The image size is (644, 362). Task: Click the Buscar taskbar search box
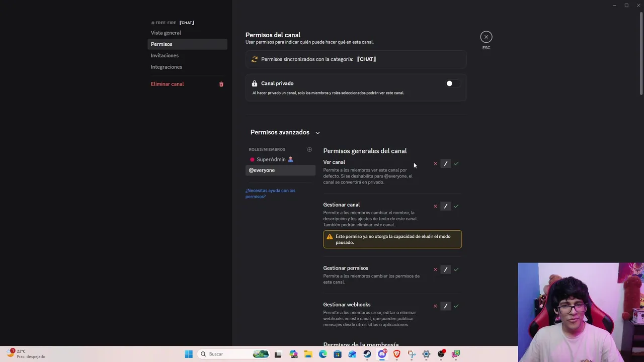(x=234, y=354)
